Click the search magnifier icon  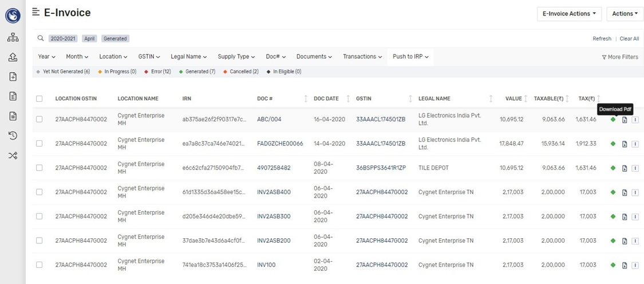click(40, 38)
